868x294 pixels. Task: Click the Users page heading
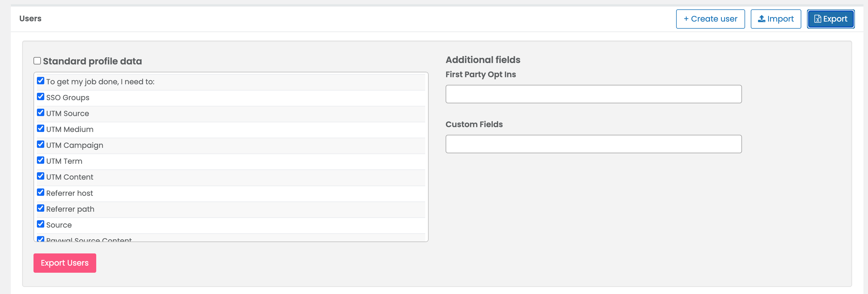click(30, 18)
